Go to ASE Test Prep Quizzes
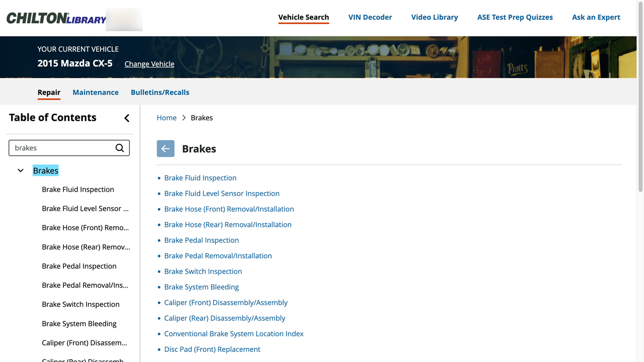The image size is (644, 362). [515, 17]
